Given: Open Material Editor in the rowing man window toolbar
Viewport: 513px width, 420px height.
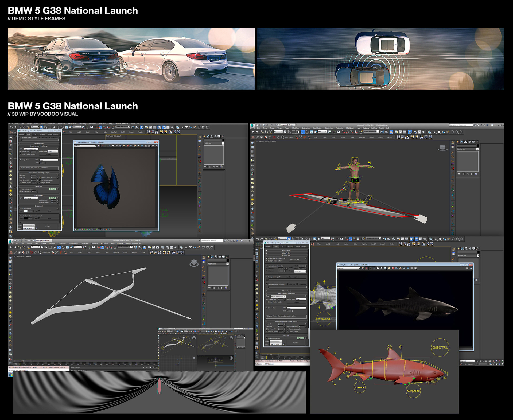Looking at the screenshot, I should coord(410,132).
